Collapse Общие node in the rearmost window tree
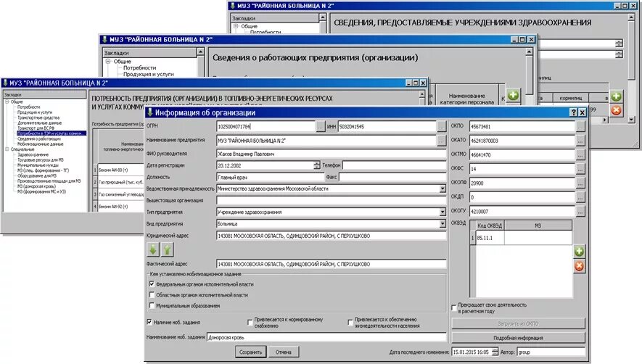The image size is (642, 364). pyautogui.click(x=236, y=26)
